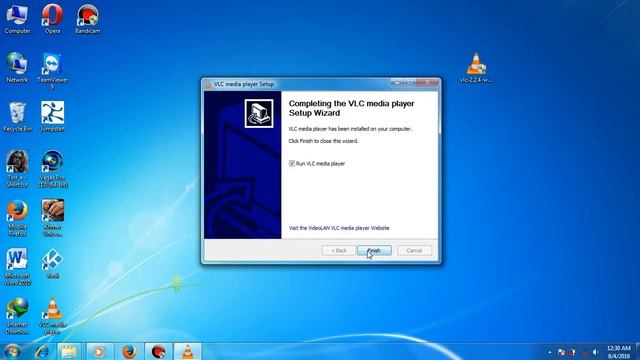The image size is (640, 360).
Task: Uncheck Run VLC media player checkbox
Action: pos(292,163)
